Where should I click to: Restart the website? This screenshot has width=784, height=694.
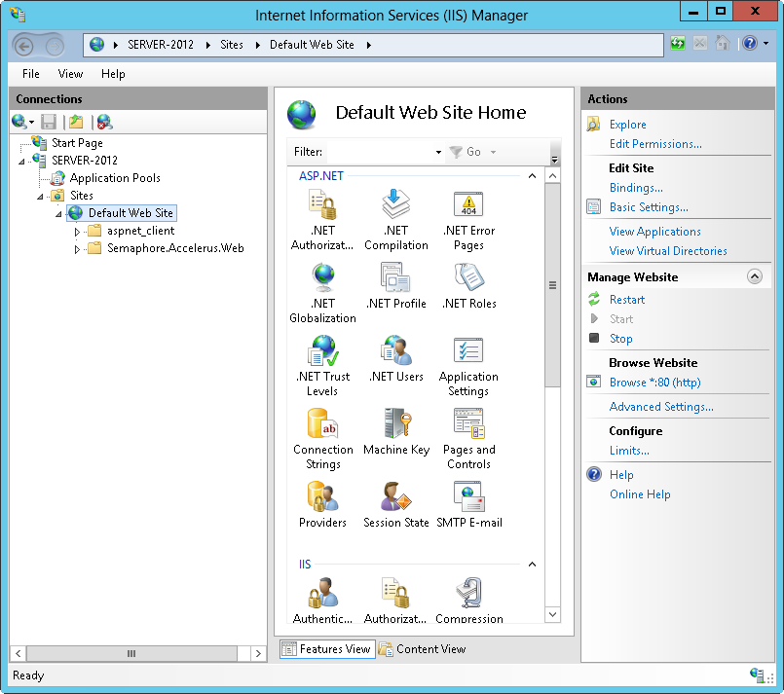[x=627, y=299]
